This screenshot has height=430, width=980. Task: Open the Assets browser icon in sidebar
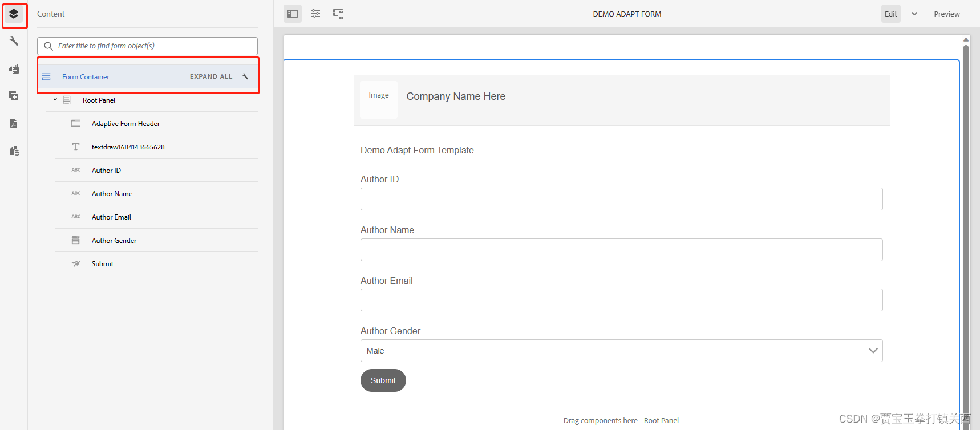[14, 68]
